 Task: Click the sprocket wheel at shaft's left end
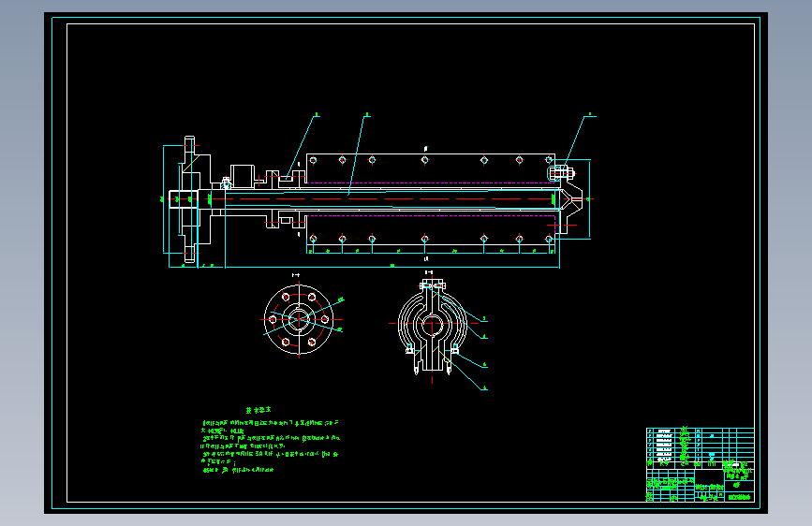[190, 199]
